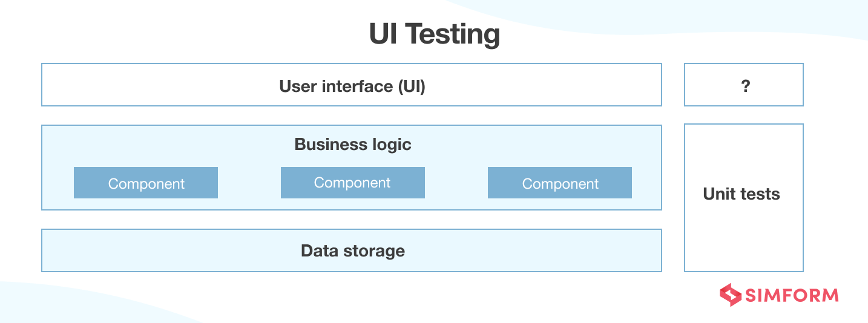Click the Business logic heading text

click(353, 145)
